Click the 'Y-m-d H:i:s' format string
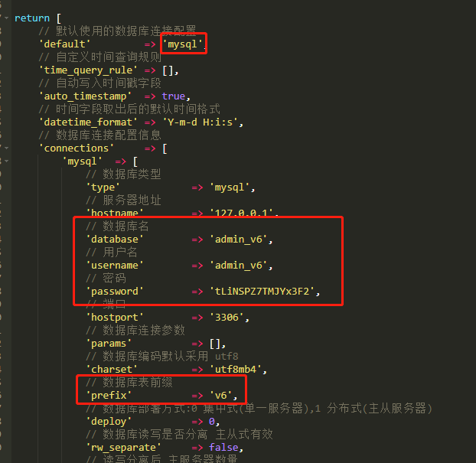Screen dimensions: 476x463 [x=201, y=122]
